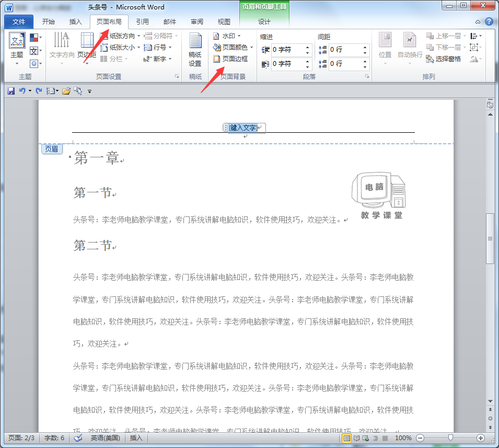Screen dimensions: 499x448
Task: Toggle 插入 insert mode in status bar
Action: tap(136, 438)
